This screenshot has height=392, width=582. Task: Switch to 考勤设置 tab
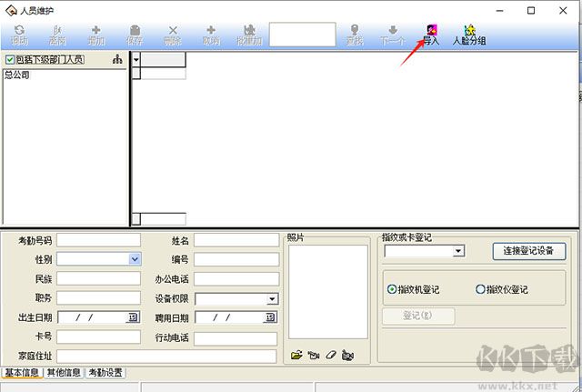pos(105,373)
